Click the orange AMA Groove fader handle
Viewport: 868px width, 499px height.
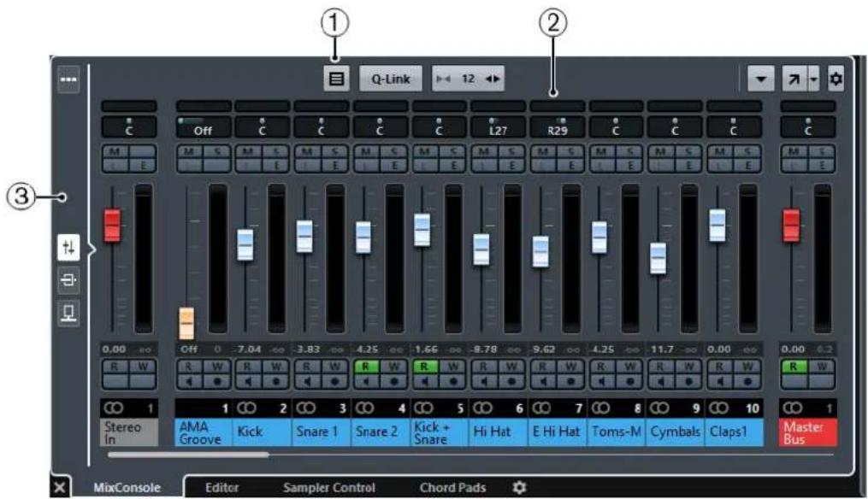[186, 323]
